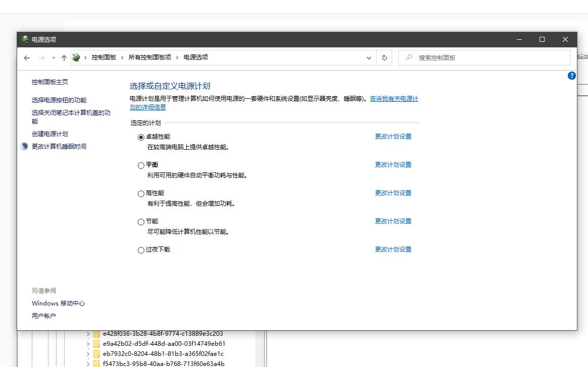Select the 平衡 power plan radio button
The image size is (588, 367).
pos(141,165)
